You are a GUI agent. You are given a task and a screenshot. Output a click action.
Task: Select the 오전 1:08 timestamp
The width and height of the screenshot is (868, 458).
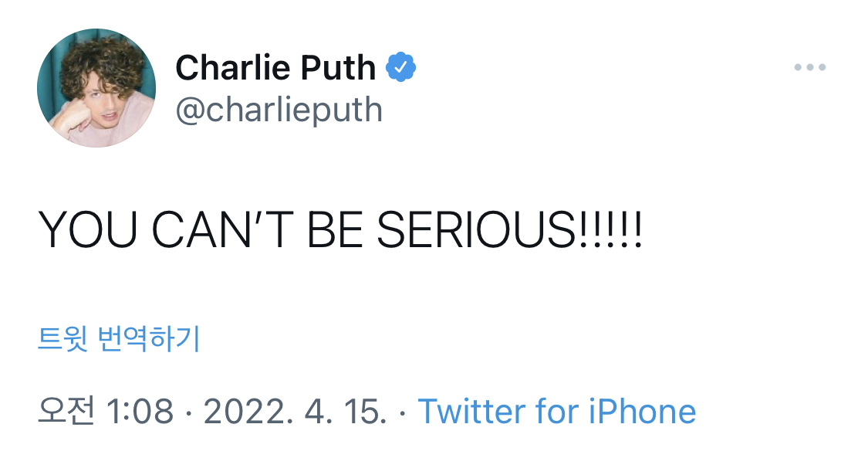click(x=106, y=412)
